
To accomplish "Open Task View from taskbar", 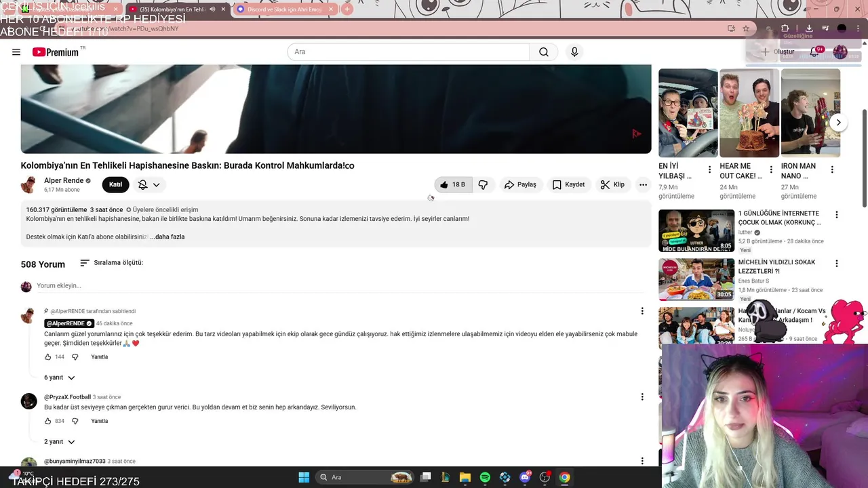I will (x=426, y=477).
